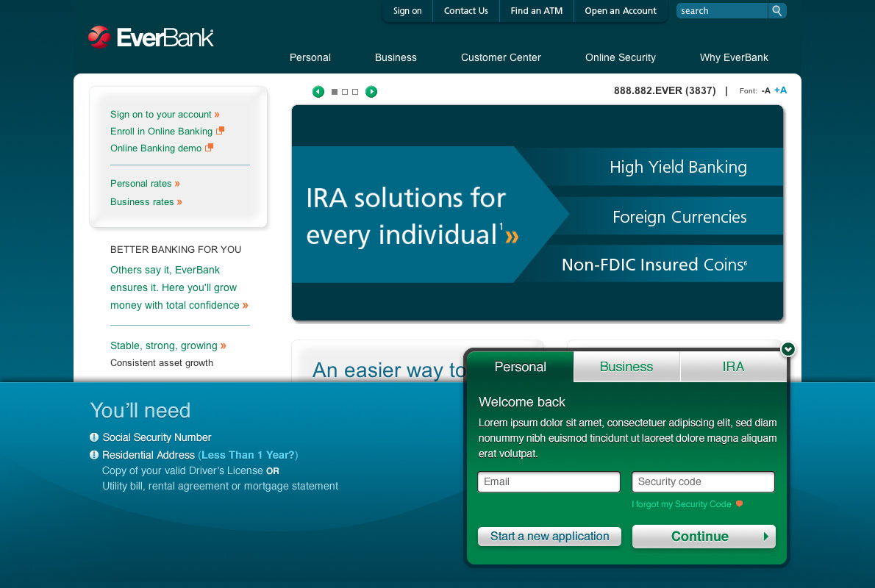
Task: Go to previous carousel slide arrow
Action: tap(318, 91)
